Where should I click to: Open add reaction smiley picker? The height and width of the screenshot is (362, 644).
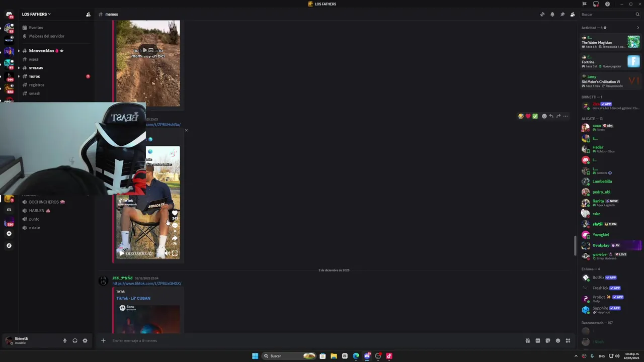(544, 116)
